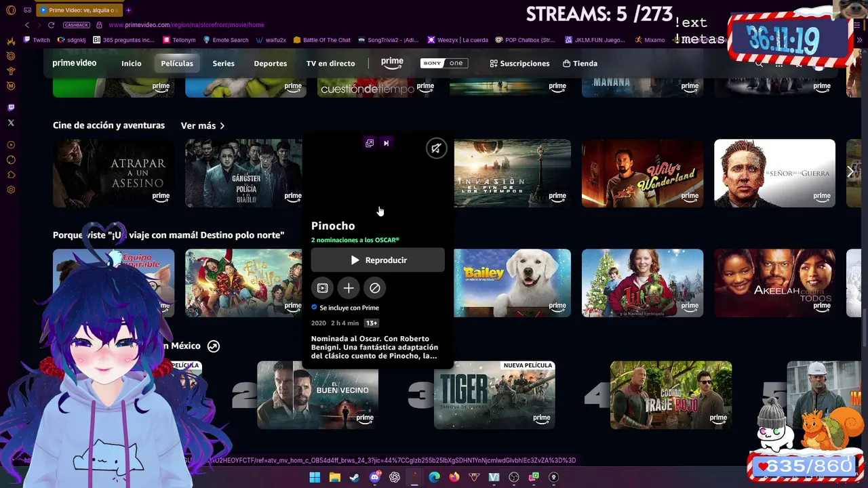Open the Atrapar a un Asesino thumbnail

pyautogui.click(x=113, y=173)
